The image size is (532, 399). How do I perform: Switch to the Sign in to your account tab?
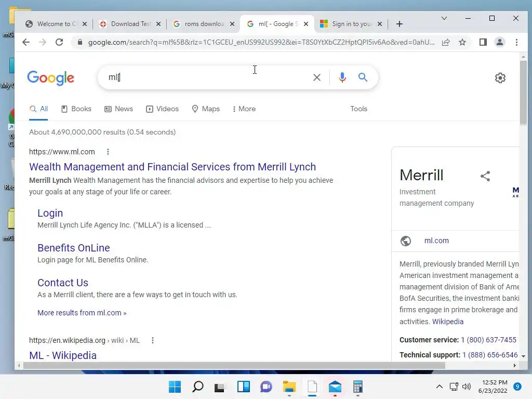[351, 24]
